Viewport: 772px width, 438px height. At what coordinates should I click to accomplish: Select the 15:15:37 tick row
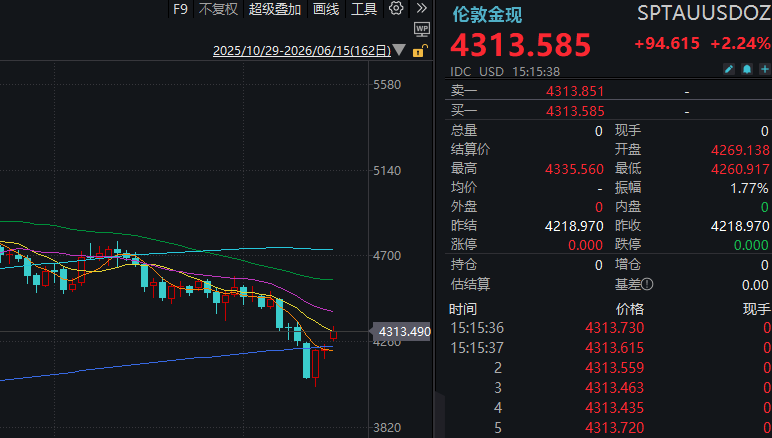(611, 348)
